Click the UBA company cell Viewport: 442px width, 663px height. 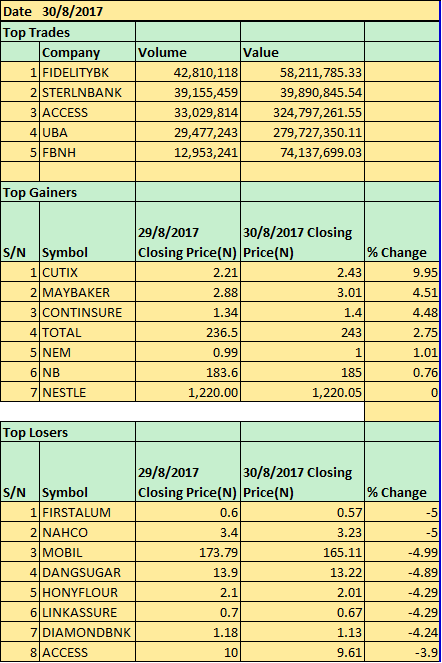coord(88,132)
